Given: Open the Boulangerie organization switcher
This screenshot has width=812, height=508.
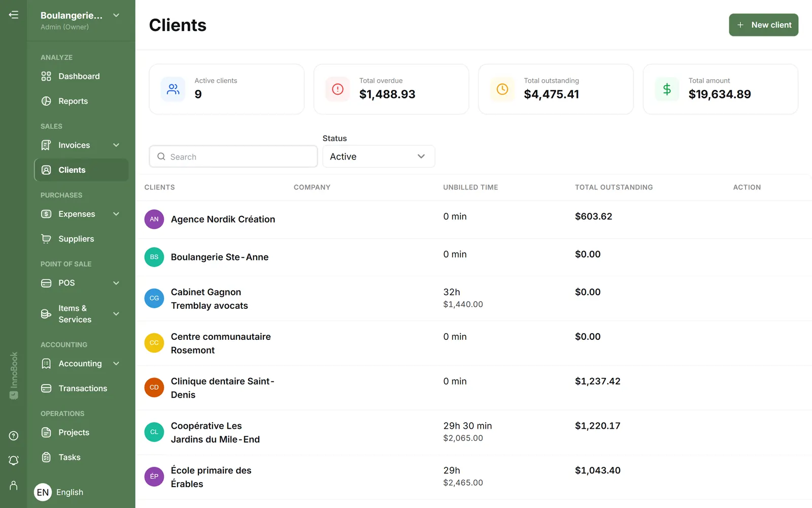Looking at the screenshot, I should click(x=81, y=20).
